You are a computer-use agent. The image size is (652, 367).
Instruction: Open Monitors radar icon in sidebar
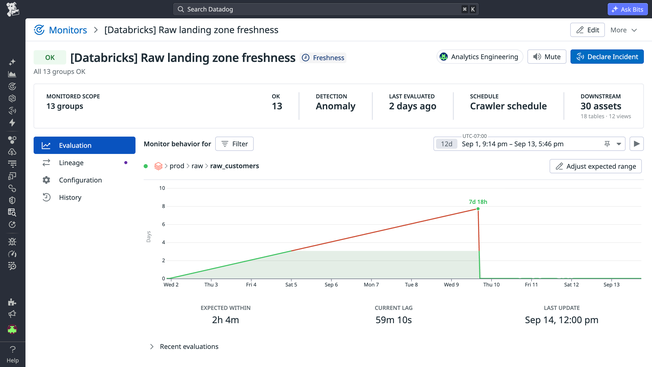pos(12,86)
